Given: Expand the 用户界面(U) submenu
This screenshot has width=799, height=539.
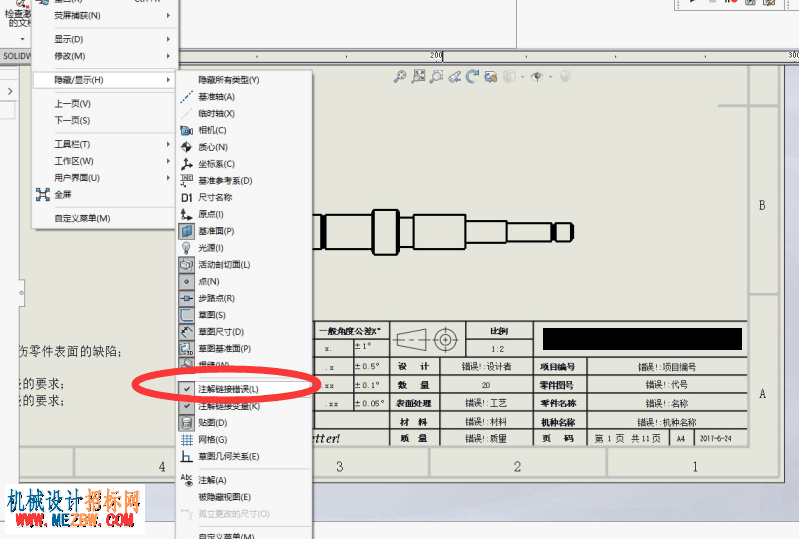Looking at the screenshot, I should (x=104, y=178).
